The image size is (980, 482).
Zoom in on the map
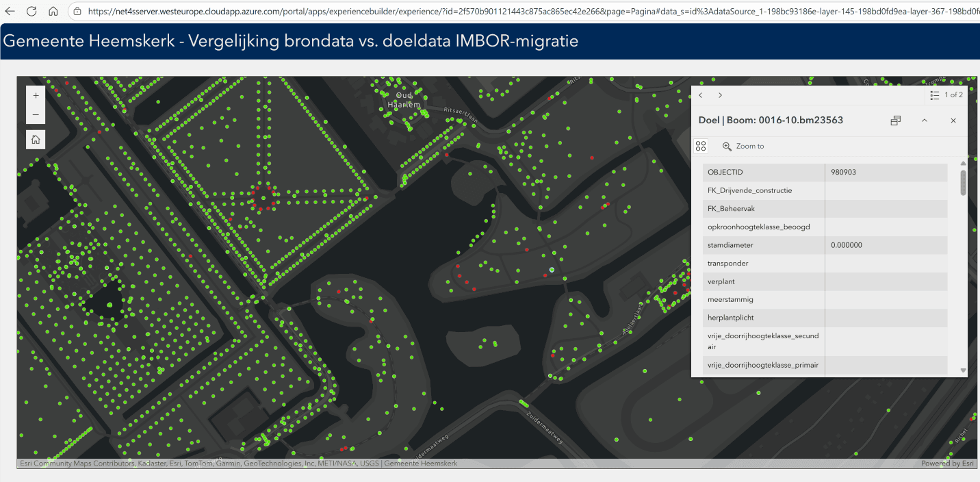36,95
